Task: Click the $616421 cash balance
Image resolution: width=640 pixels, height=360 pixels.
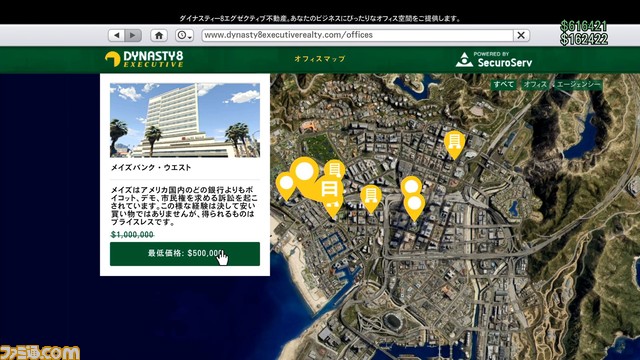Action: click(583, 26)
